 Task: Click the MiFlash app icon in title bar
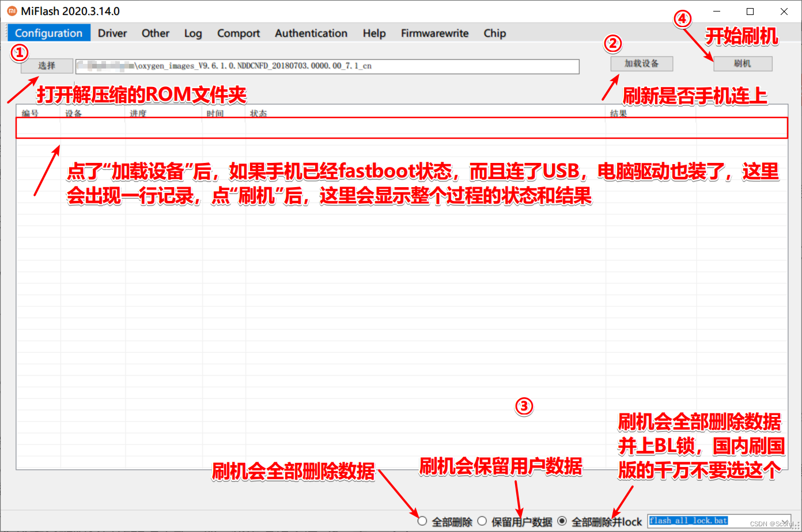point(12,11)
